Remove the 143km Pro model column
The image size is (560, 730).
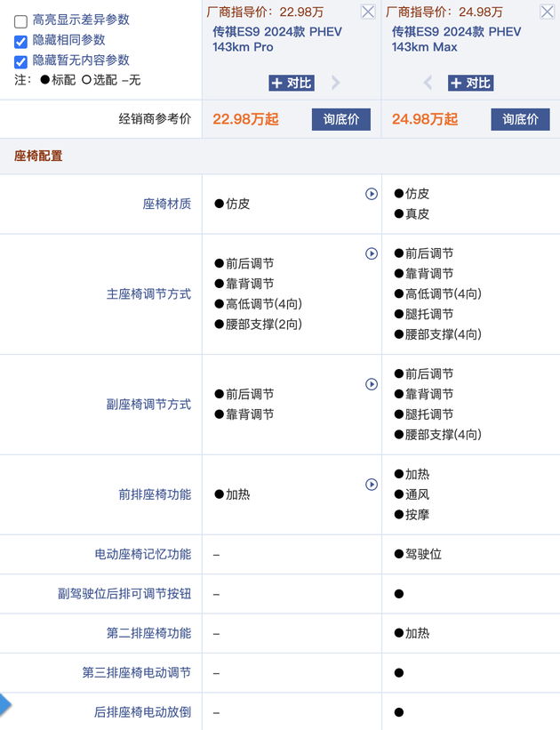(367, 12)
